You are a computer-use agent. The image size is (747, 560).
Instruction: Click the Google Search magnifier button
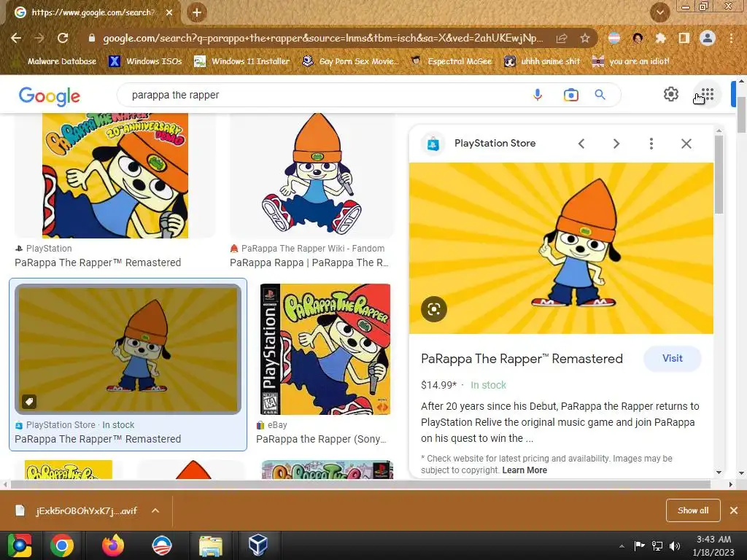click(600, 95)
